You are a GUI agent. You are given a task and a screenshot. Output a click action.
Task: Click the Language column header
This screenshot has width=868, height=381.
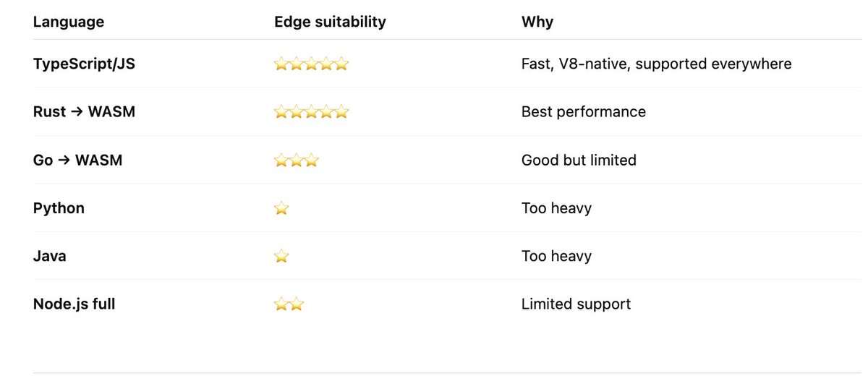(x=69, y=22)
